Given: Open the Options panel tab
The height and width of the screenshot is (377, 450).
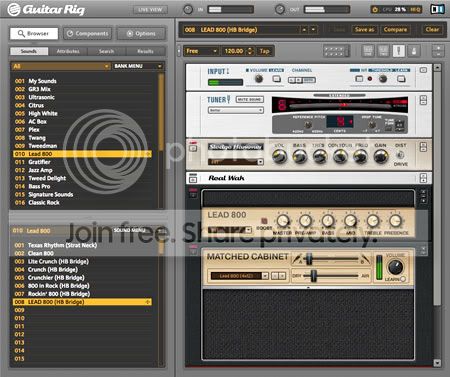Looking at the screenshot, I should (141, 33).
